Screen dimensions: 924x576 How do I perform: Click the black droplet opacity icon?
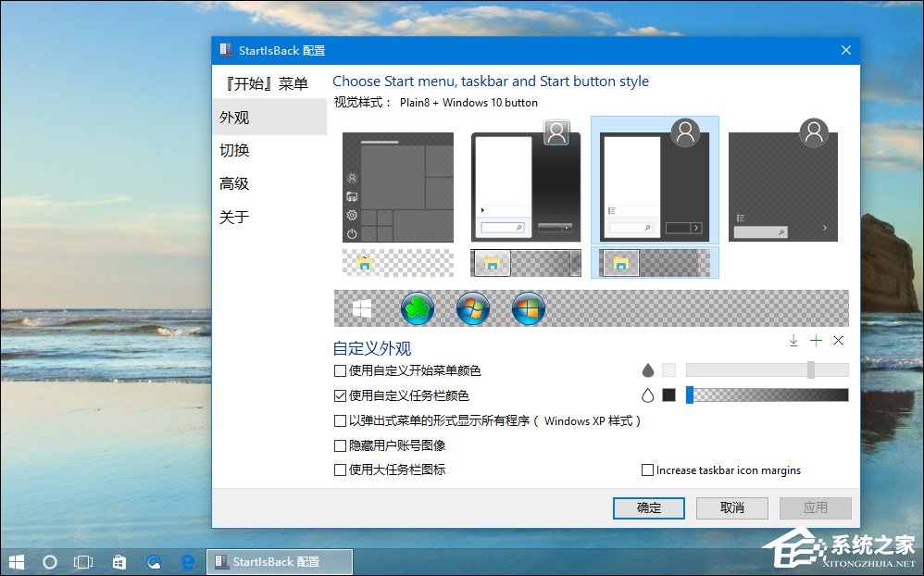(x=648, y=369)
